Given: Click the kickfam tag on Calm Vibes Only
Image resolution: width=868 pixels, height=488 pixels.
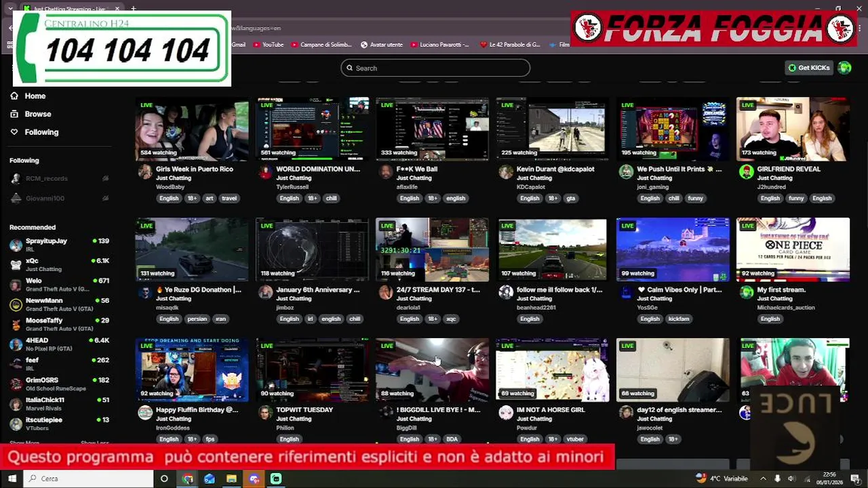Looking at the screenshot, I should pyautogui.click(x=679, y=319).
